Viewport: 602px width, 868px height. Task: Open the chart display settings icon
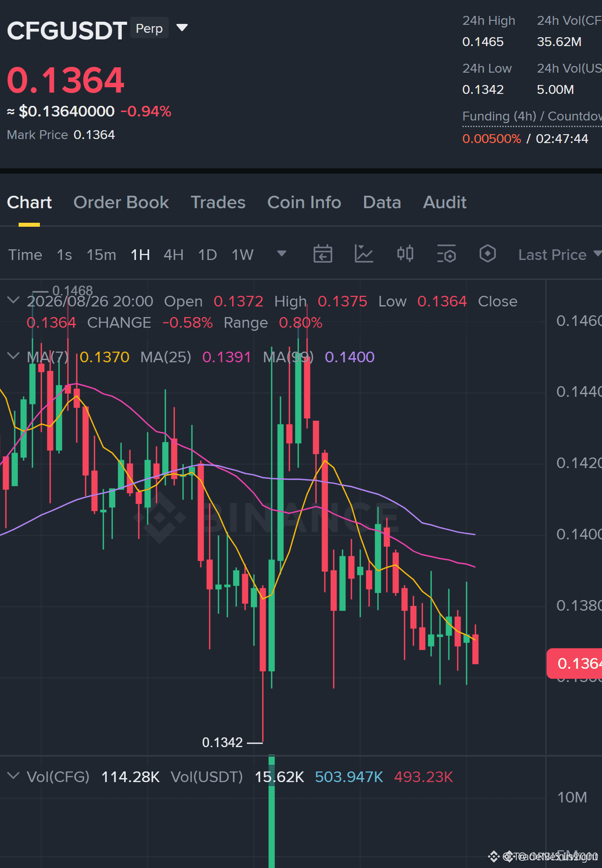click(447, 254)
